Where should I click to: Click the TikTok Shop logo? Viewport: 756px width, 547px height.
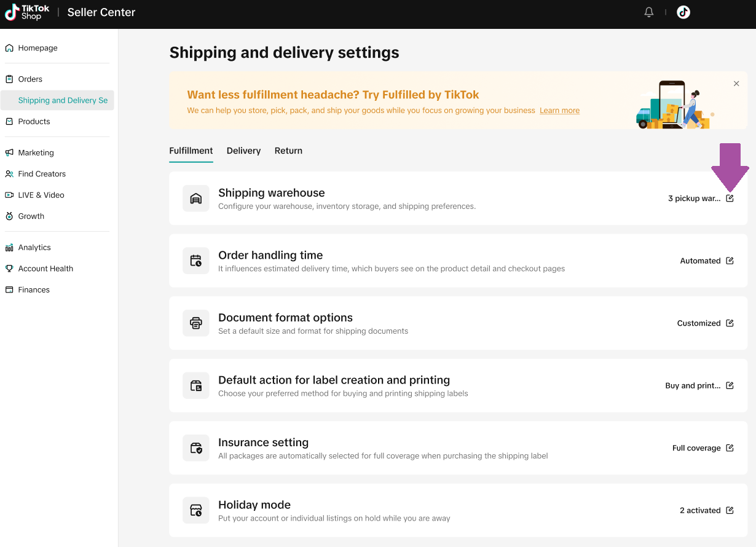[28, 12]
